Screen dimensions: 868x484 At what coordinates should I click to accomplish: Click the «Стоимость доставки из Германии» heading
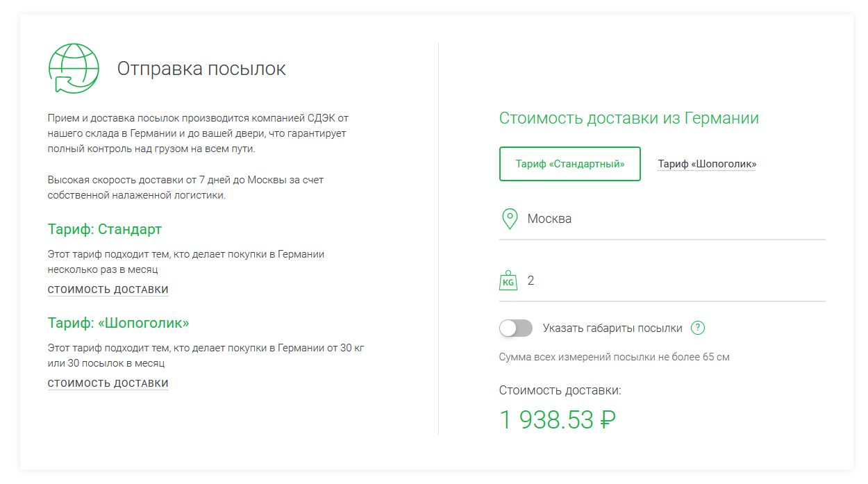[x=628, y=118]
